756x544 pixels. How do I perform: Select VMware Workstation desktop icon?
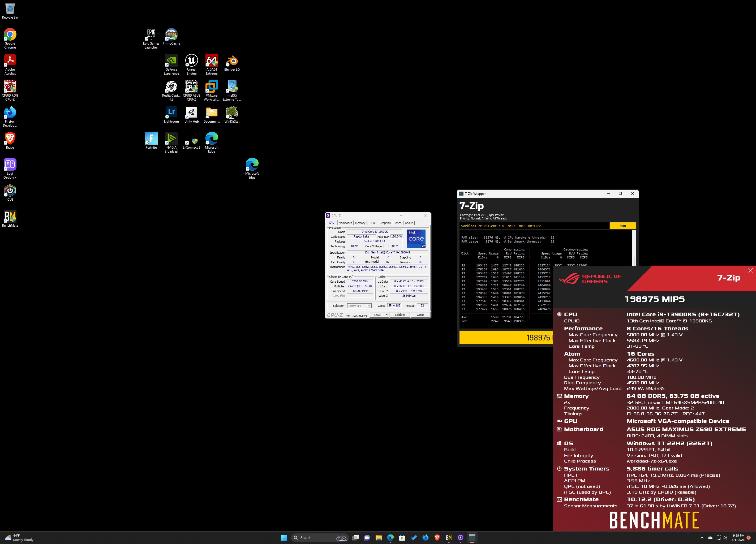pyautogui.click(x=212, y=90)
